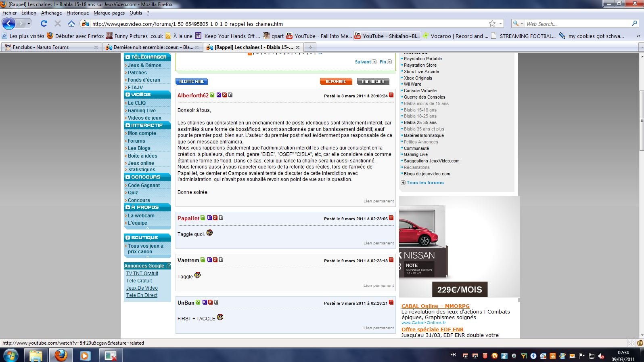
Task: Open the URL bar history dropdown
Action: 501,24
